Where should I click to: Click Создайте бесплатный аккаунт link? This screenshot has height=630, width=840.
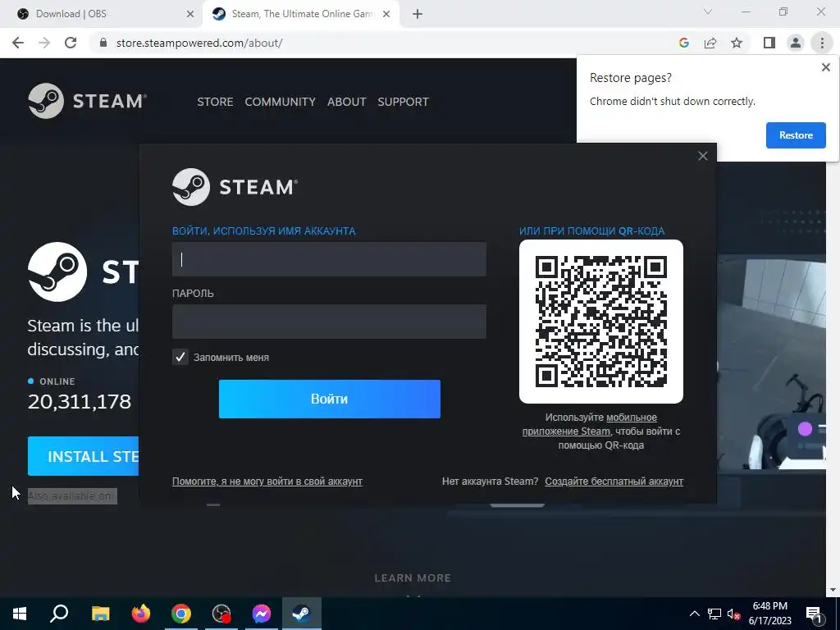614,481
